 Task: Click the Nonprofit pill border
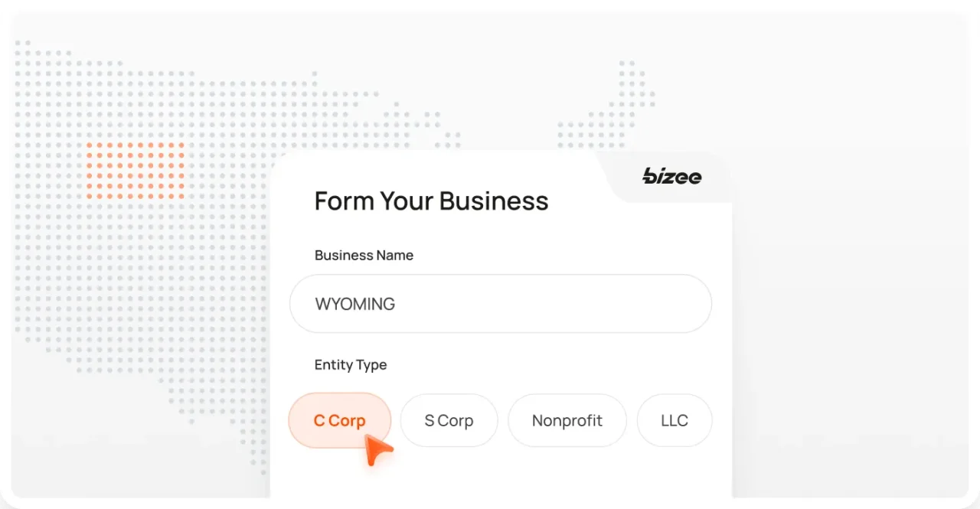(x=567, y=397)
